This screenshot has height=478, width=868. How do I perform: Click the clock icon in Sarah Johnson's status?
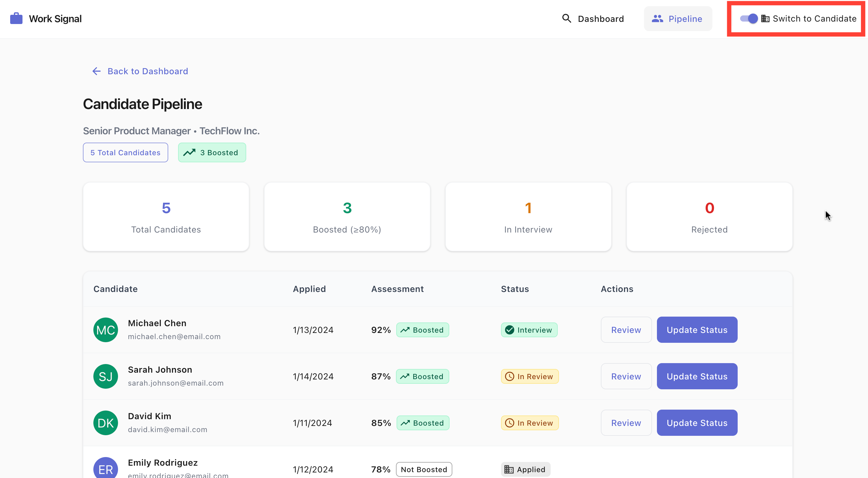(x=509, y=376)
